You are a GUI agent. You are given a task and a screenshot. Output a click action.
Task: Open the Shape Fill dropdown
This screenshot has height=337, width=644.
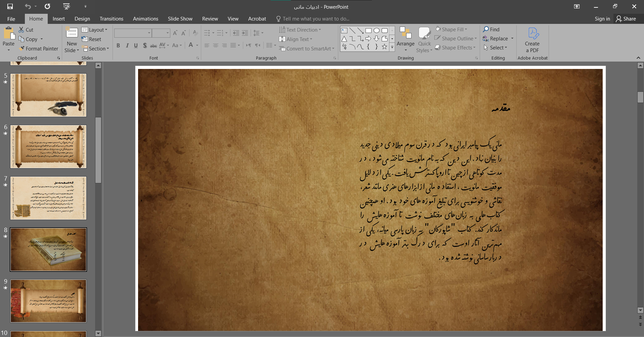(452, 30)
